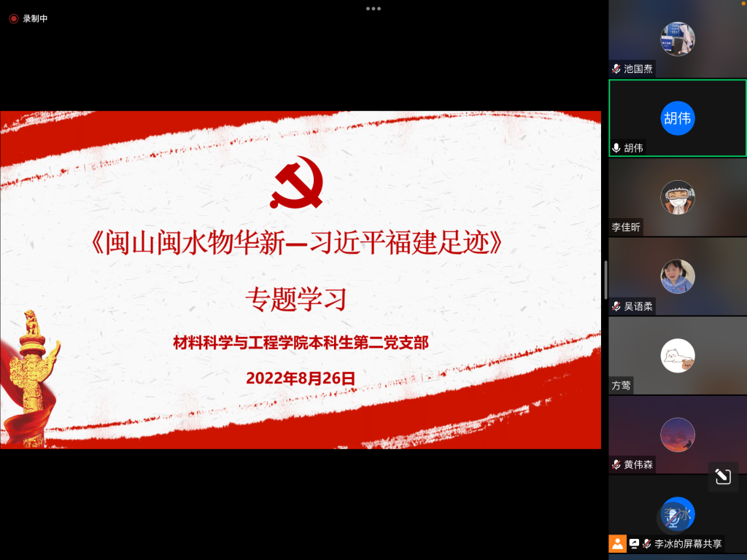747x560 pixels.
Task: Click the 李冰的屏幕共享 label
Action: (688, 544)
